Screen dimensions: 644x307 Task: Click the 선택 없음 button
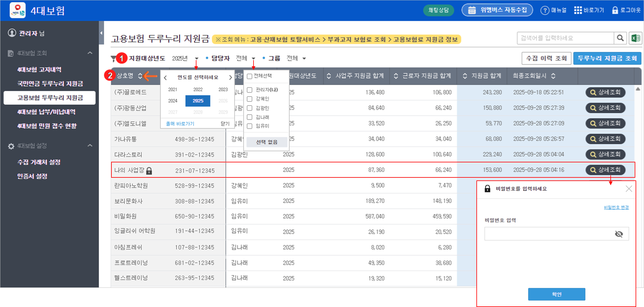pos(267,142)
